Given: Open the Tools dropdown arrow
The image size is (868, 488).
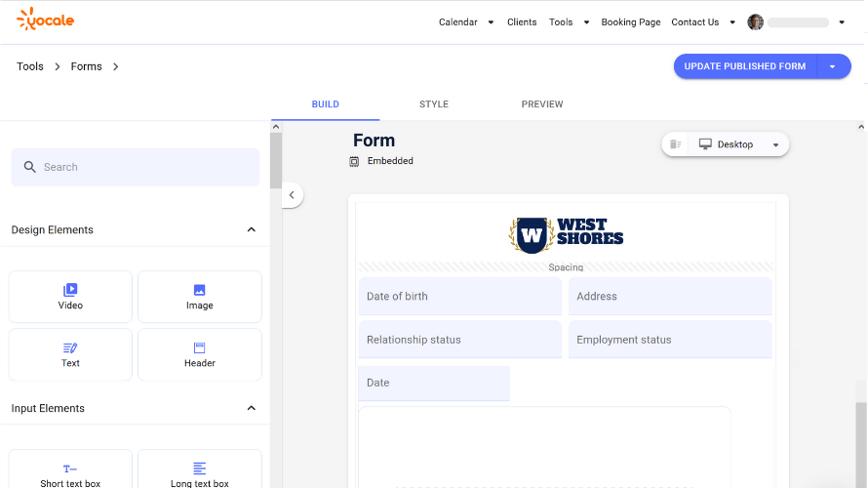Looking at the screenshot, I should pyautogui.click(x=586, y=22).
